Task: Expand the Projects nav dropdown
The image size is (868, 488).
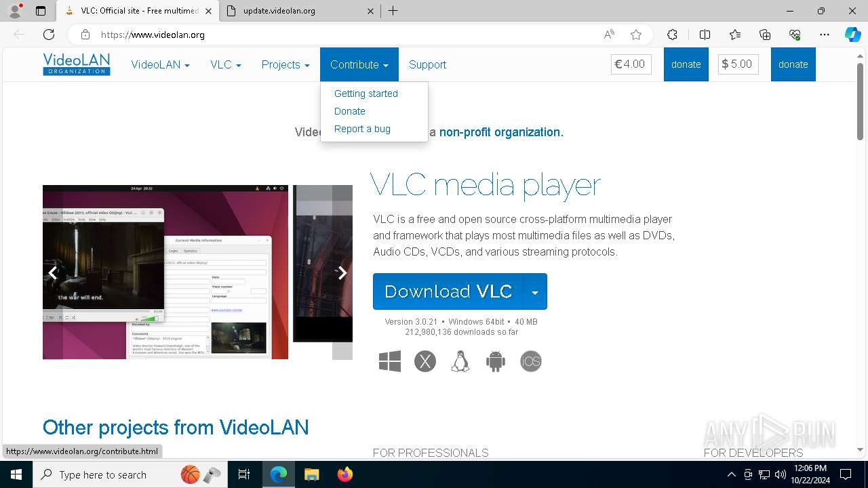Action: click(285, 64)
